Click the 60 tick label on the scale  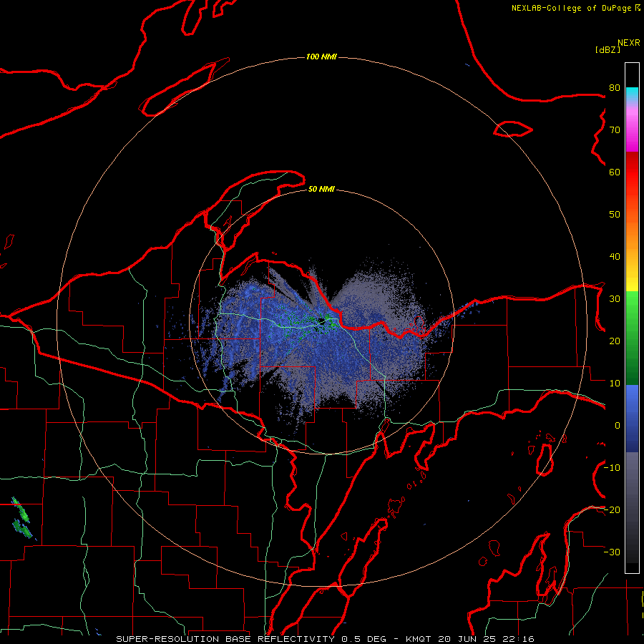pos(615,172)
